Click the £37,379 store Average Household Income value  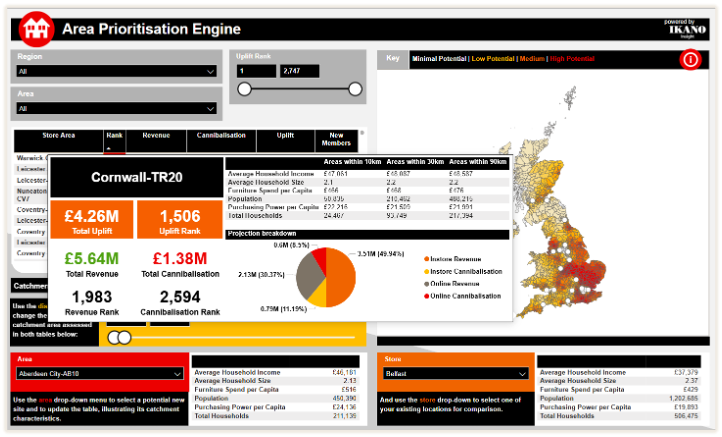(686, 372)
